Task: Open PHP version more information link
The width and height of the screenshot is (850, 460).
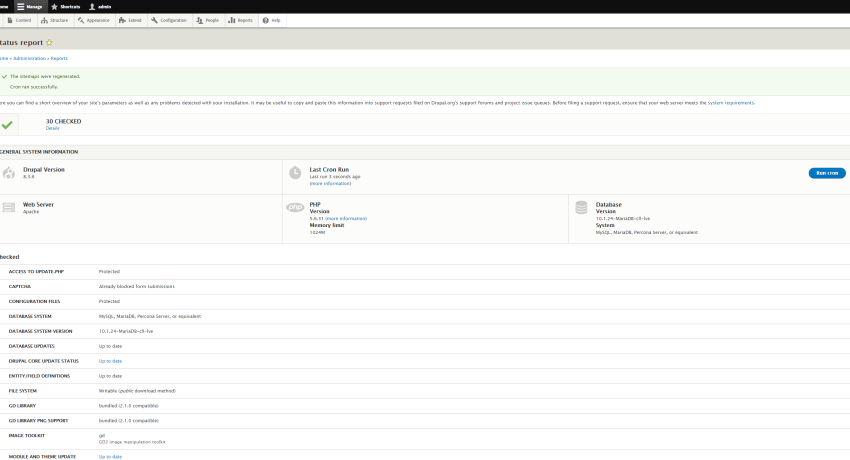Action: 345,218
